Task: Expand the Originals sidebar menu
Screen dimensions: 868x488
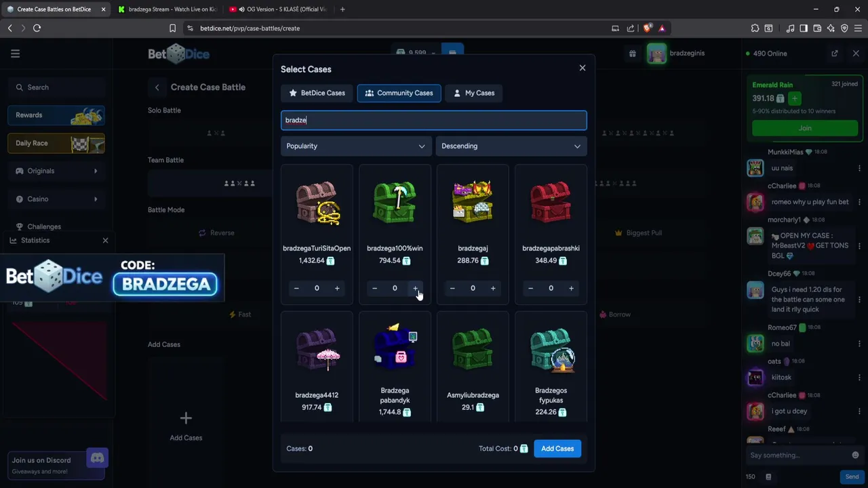Action: [x=56, y=171]
